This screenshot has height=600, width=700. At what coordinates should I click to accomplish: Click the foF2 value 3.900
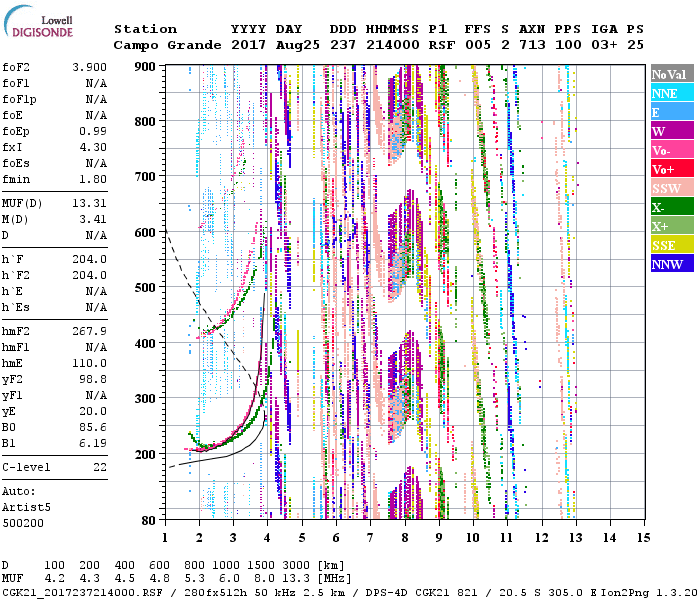(x=91, y=67)
